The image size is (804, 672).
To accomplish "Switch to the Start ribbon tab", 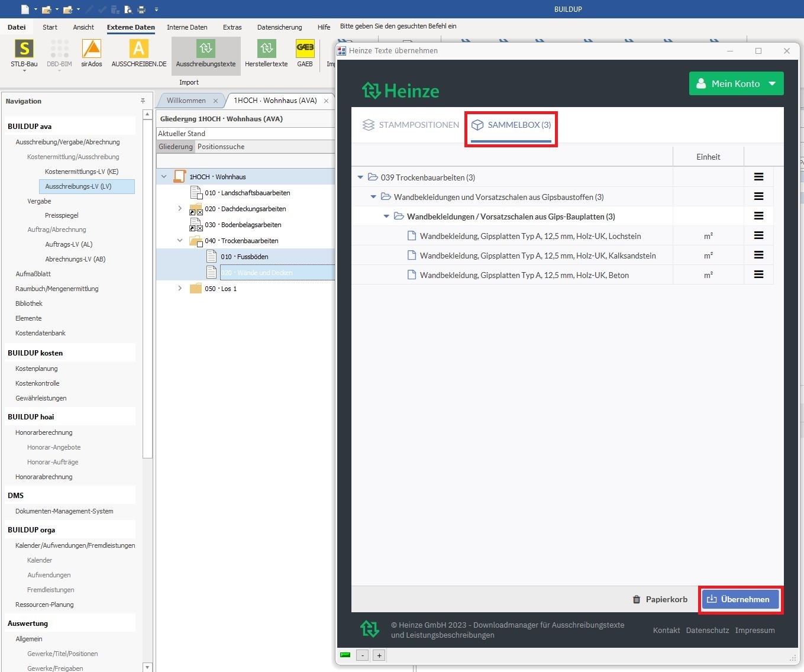I will tap(50, 27).
